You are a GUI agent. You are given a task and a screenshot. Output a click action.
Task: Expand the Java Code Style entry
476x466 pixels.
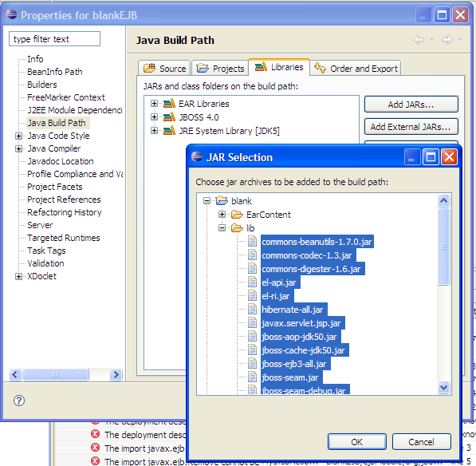tap(18, 136)
